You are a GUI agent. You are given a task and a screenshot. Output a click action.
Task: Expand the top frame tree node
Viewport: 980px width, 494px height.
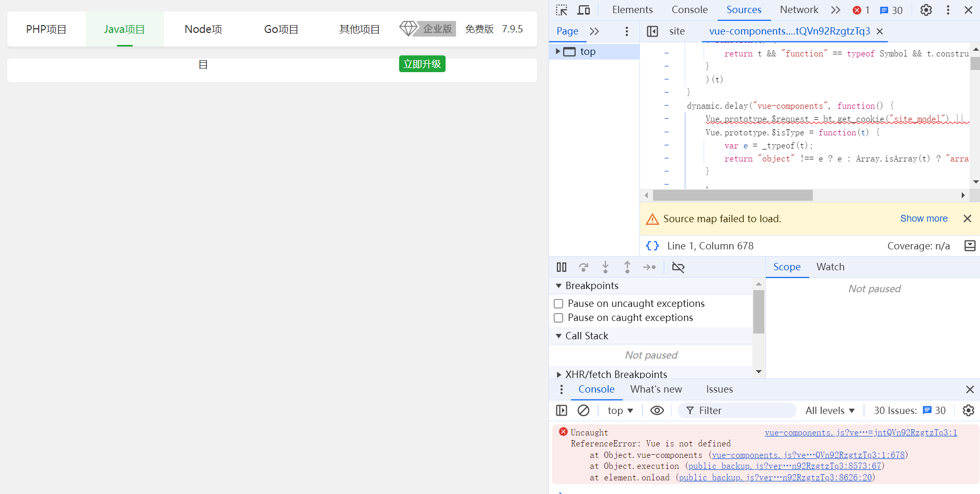[x=558, y=51]
